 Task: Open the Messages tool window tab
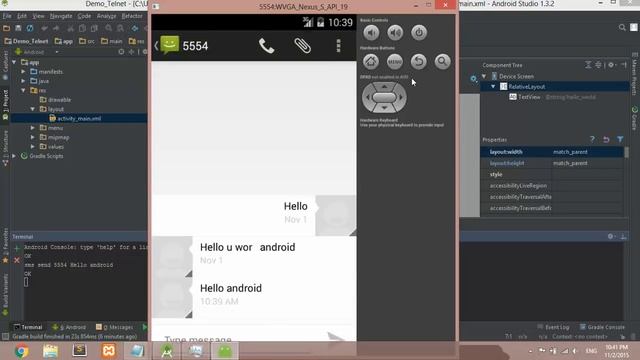[x=115, y=327]
